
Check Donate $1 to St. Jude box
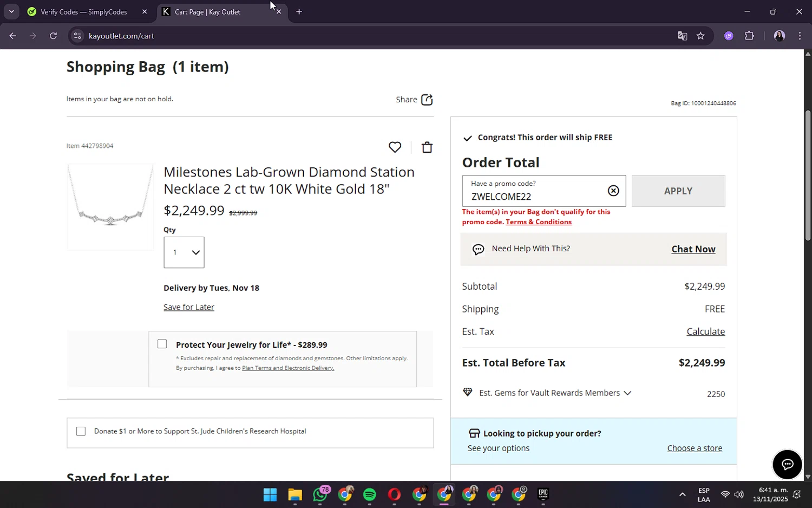pyautogui.click(x=81, y=431)
